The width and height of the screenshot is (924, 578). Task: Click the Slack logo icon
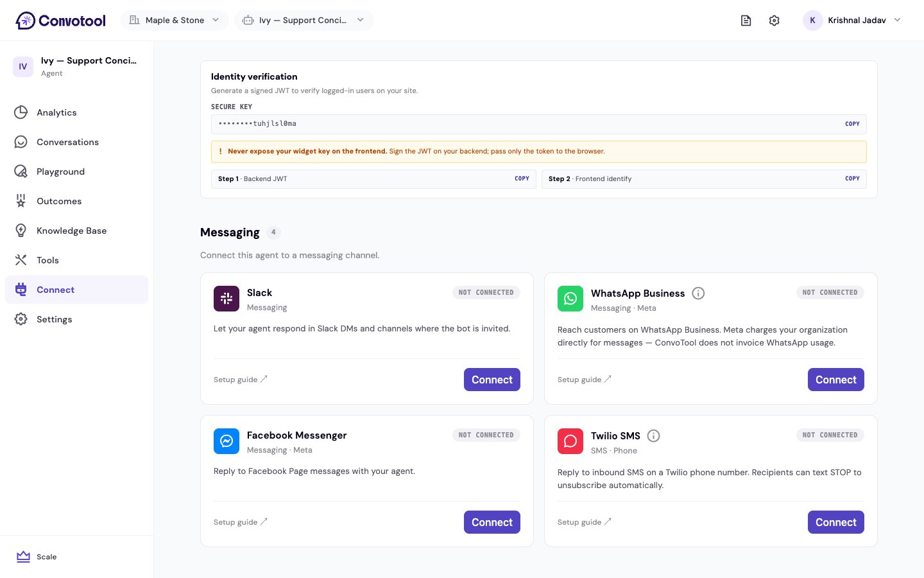point(227,299)
